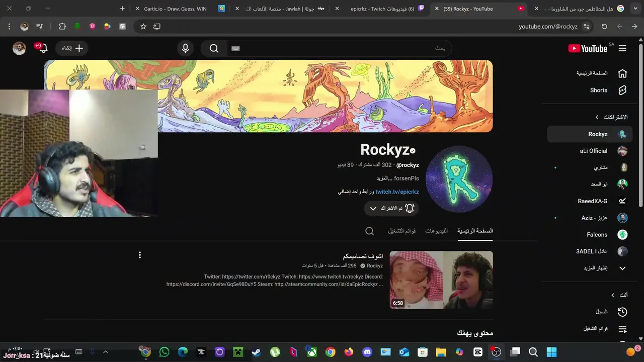
Task: Expand the channel description via More
Action: 384,178
